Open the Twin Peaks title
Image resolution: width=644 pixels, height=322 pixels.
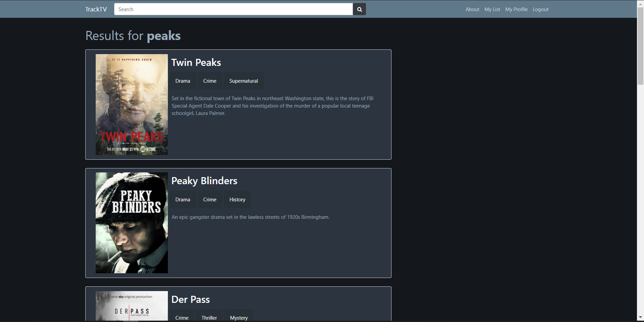(196, 63)
